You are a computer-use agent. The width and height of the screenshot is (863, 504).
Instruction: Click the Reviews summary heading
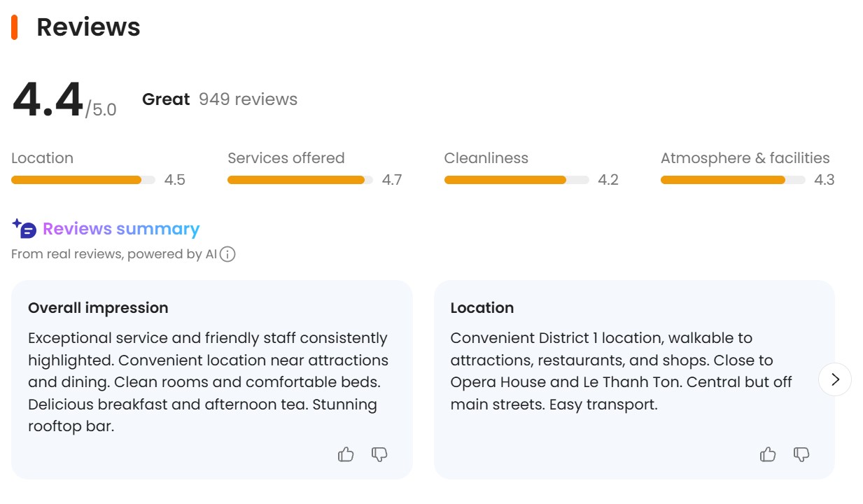tap(121, 229)
